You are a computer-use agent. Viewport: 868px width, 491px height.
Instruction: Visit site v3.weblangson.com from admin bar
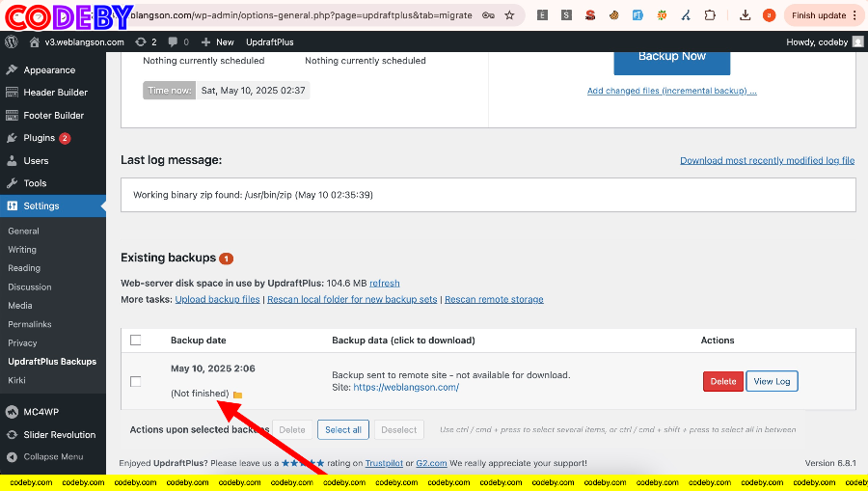tap(77, 42)
